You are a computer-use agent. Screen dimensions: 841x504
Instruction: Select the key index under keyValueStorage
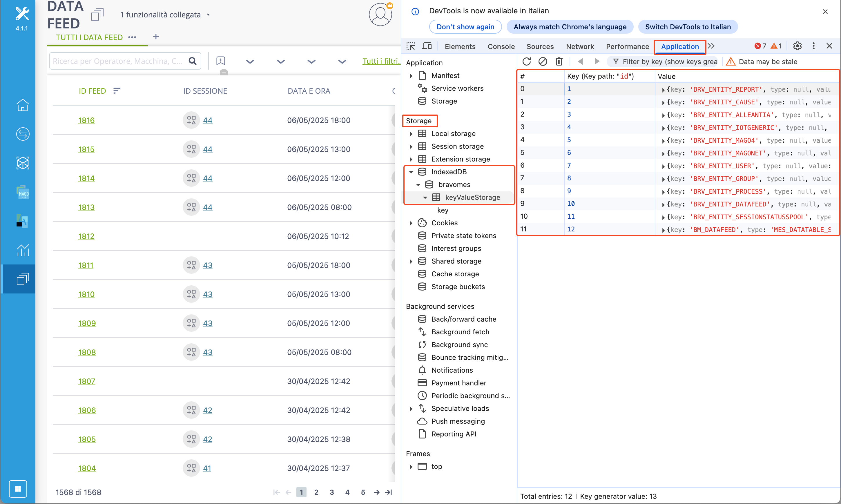(443, 210)
